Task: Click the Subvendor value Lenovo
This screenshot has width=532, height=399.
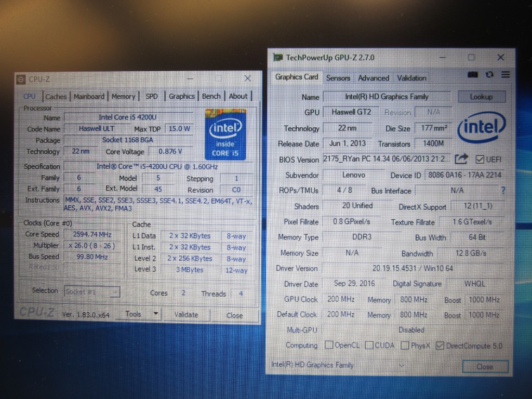Action: (354, 175)
